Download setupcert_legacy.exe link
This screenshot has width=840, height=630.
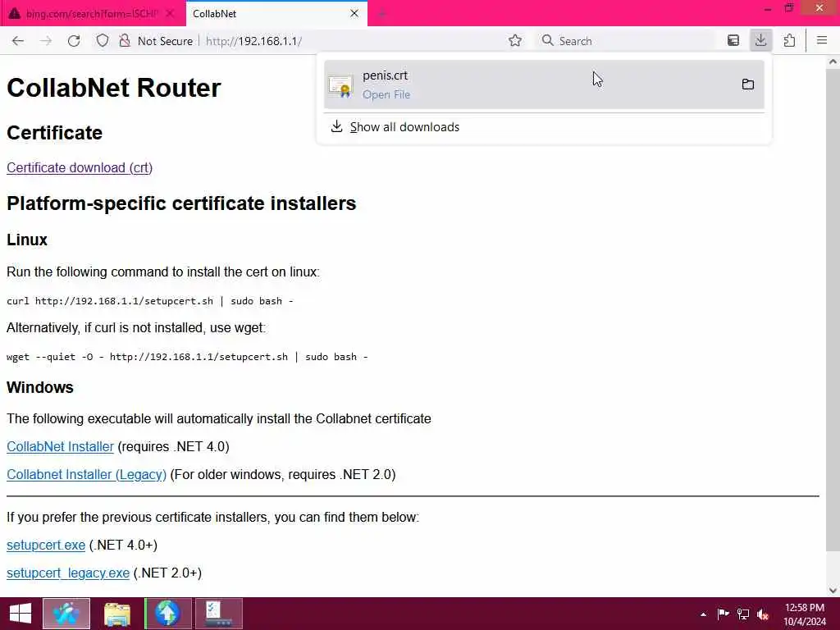pyautogui.click(x=68, y=573)
